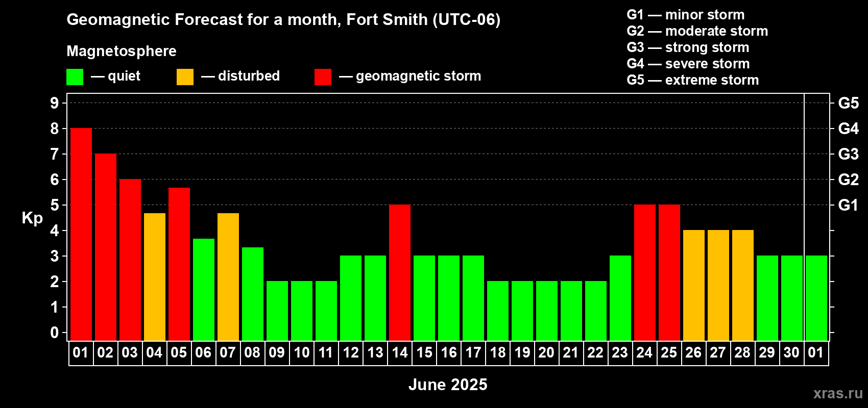This screenshot has height=408, width=868.
Task: Click the 'G3 — strong storm' legend line
Action: [688, 47]
